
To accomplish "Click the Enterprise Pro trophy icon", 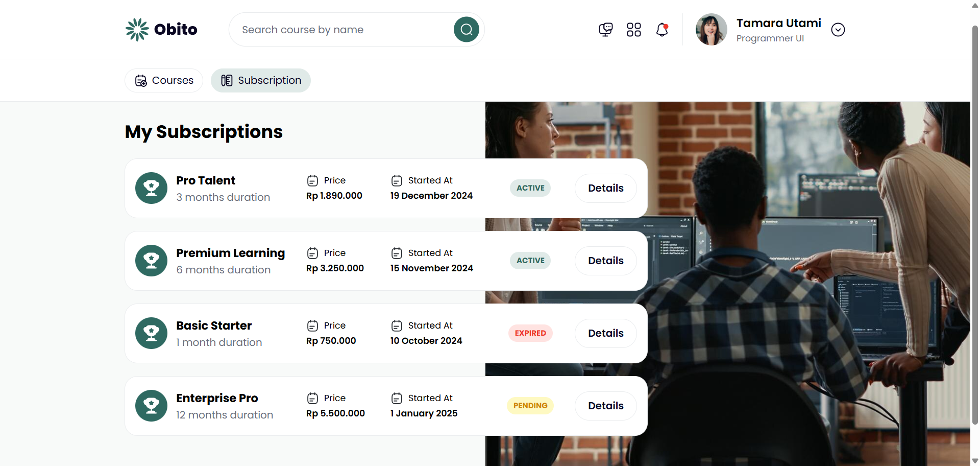I will (x=151, y=406).
